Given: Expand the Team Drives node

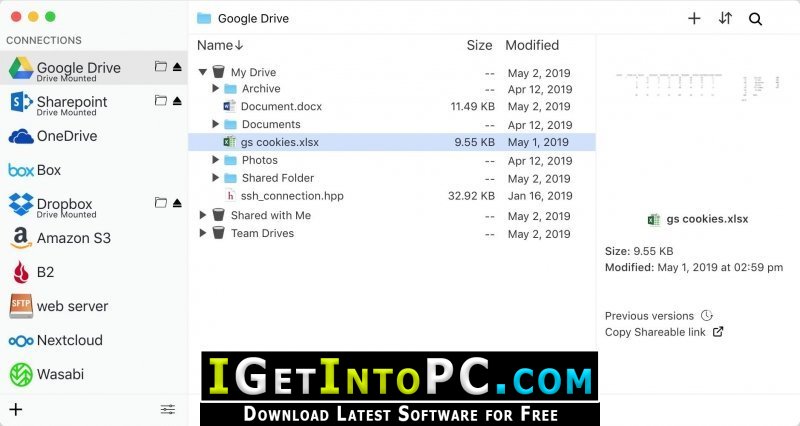Looking at the screenshot, I should coord(203,233).
